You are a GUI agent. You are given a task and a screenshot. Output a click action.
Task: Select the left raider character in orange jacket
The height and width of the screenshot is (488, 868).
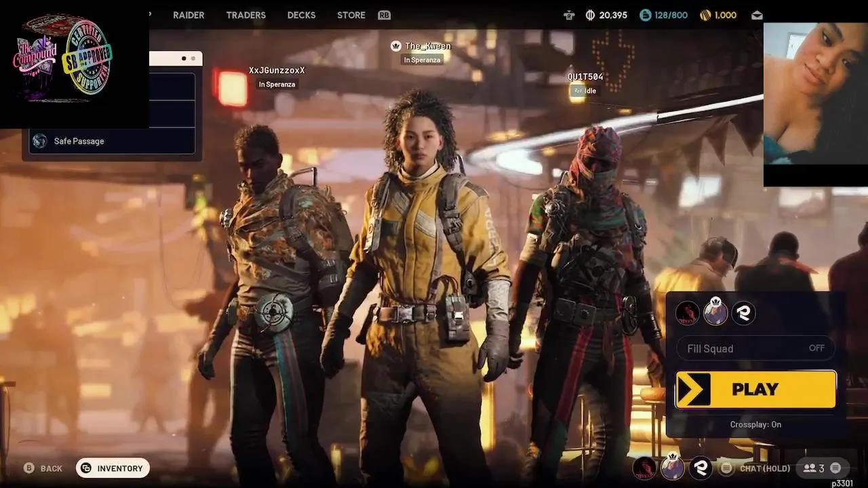click(x=281, y=298)
